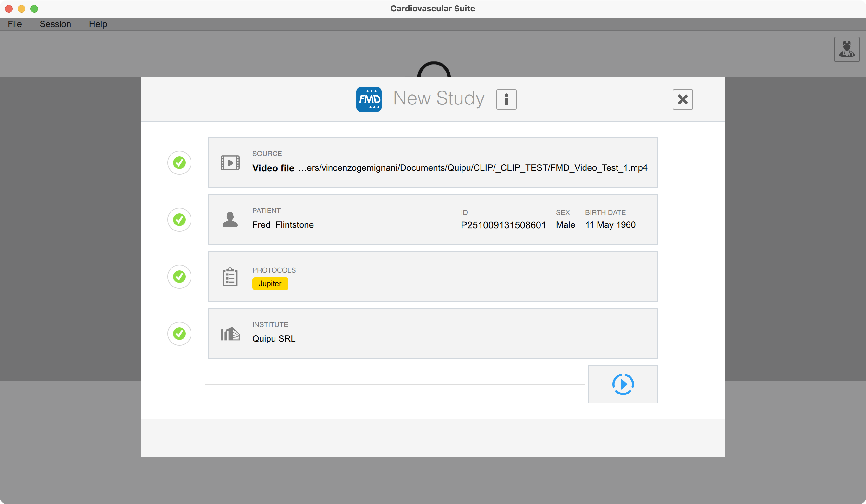Select the yellow Jupiter protocol tag
This screenshot has width=866, height=504.
tap(270, 284)
